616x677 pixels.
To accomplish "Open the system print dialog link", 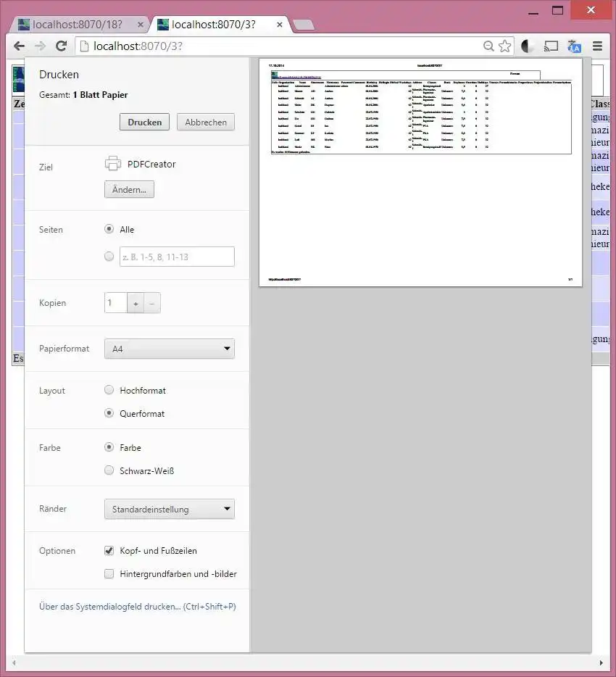I will [137, 606].
